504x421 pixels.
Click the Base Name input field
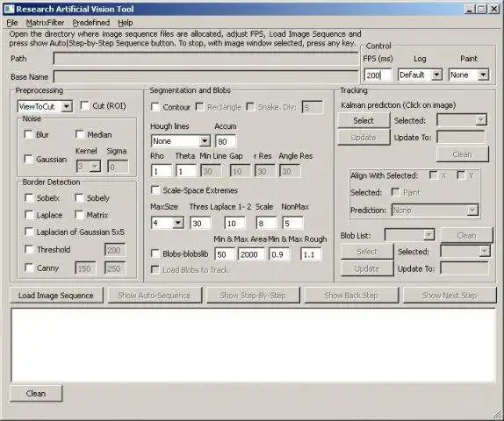tap(205, 77)
